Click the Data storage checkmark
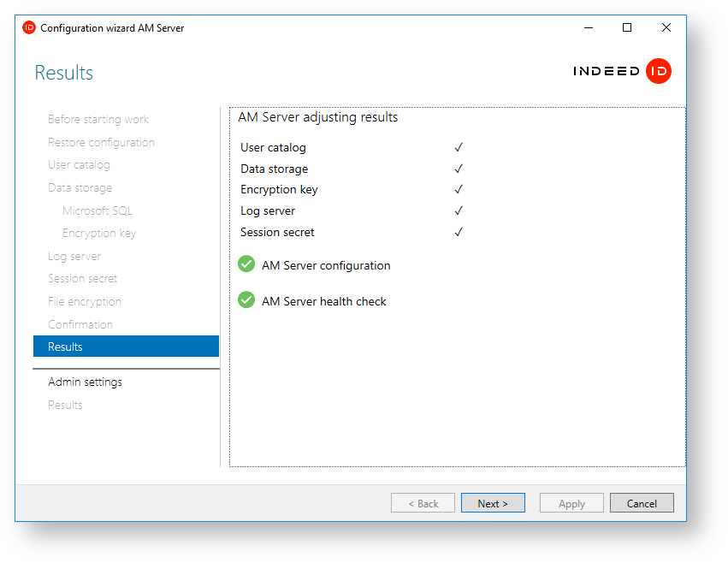Image resolution: width=728 pixels, height=563 pixels. coord(459,169)
